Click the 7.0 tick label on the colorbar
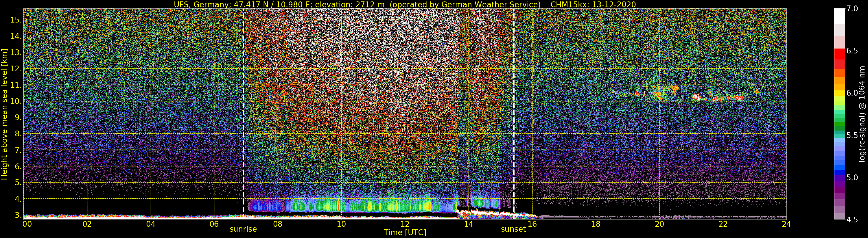This screenshot has width=868, height=238. (x=852, y=9)
